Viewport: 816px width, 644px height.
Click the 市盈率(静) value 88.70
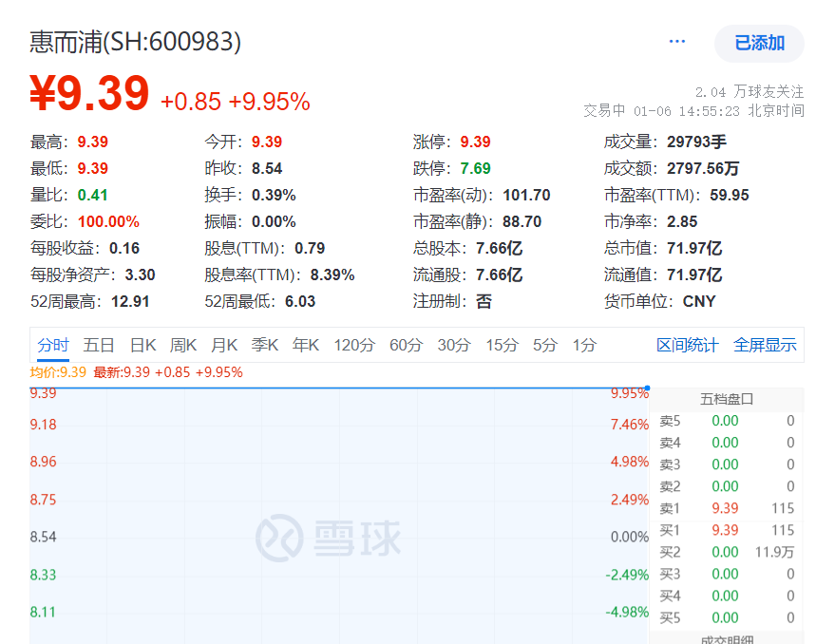pyautogui.click(x=522, y=221)
